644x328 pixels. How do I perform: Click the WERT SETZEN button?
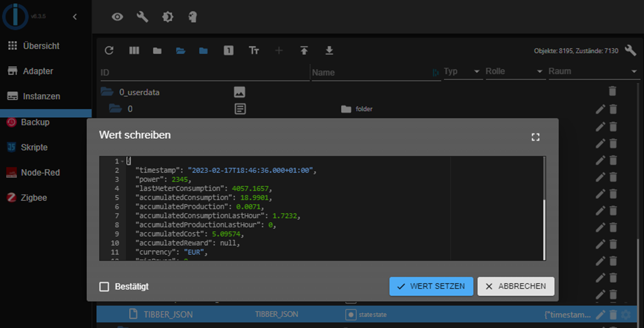click(431, 286)
